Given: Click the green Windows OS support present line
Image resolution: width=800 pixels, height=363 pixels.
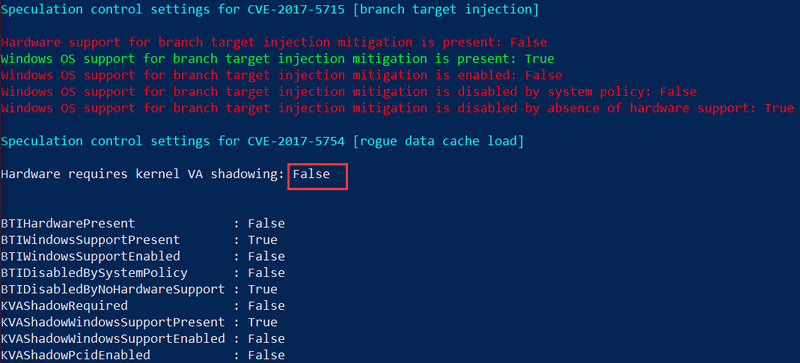Looking at the screenshot, I should click(278, 59).
